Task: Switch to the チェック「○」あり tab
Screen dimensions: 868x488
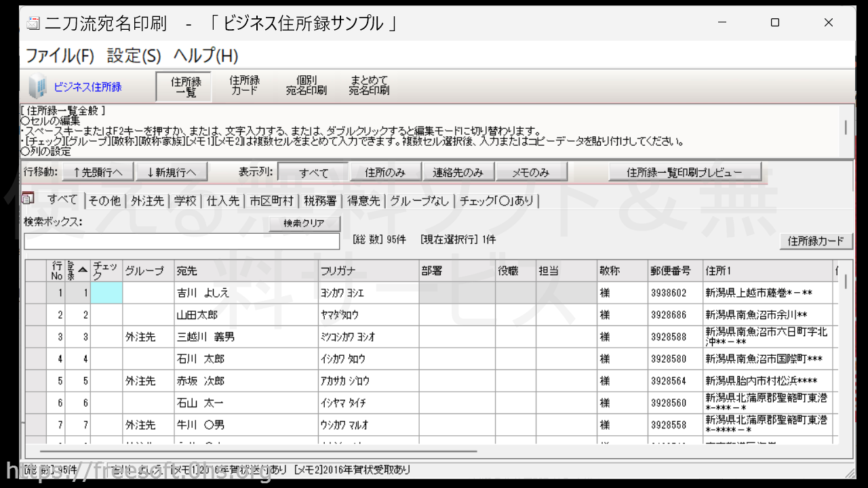Action: pos(496,201)
